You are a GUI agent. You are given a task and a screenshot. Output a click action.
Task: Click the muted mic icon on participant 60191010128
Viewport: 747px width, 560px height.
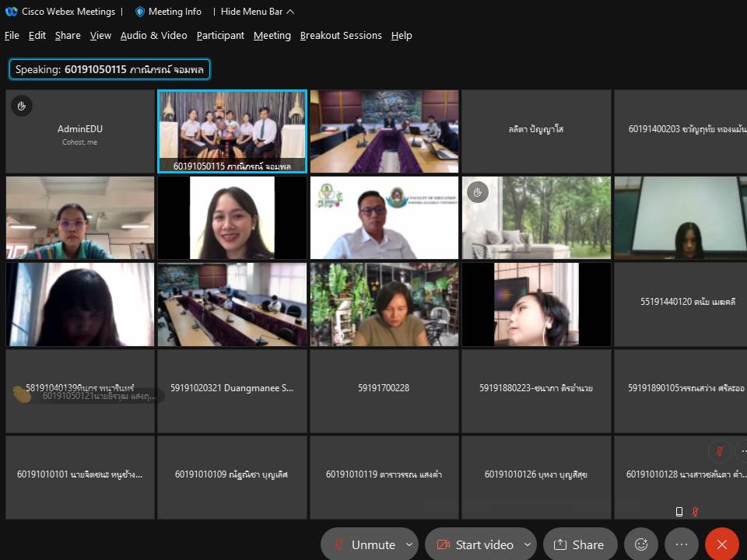coord(721,450)
